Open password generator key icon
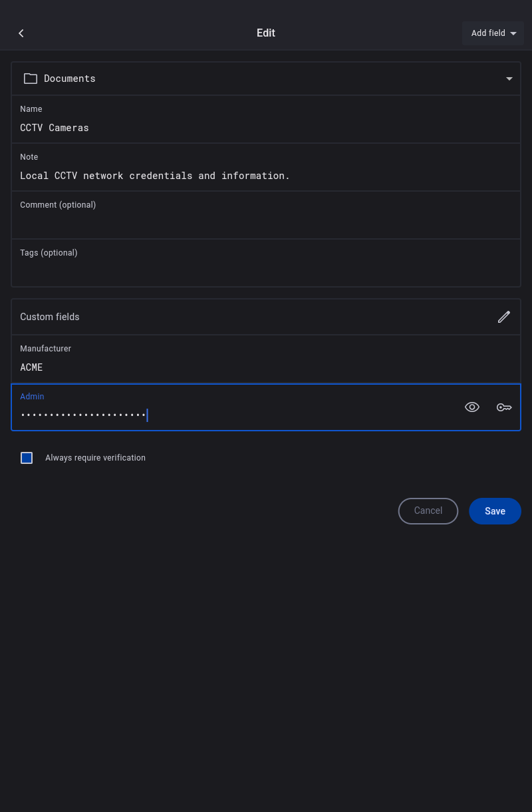 [x=504, y=407]
